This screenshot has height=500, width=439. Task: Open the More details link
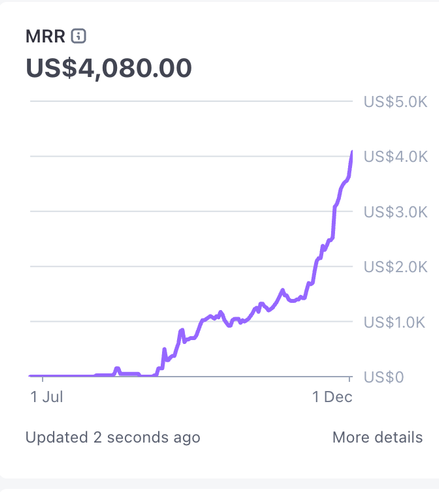(377, 437)
